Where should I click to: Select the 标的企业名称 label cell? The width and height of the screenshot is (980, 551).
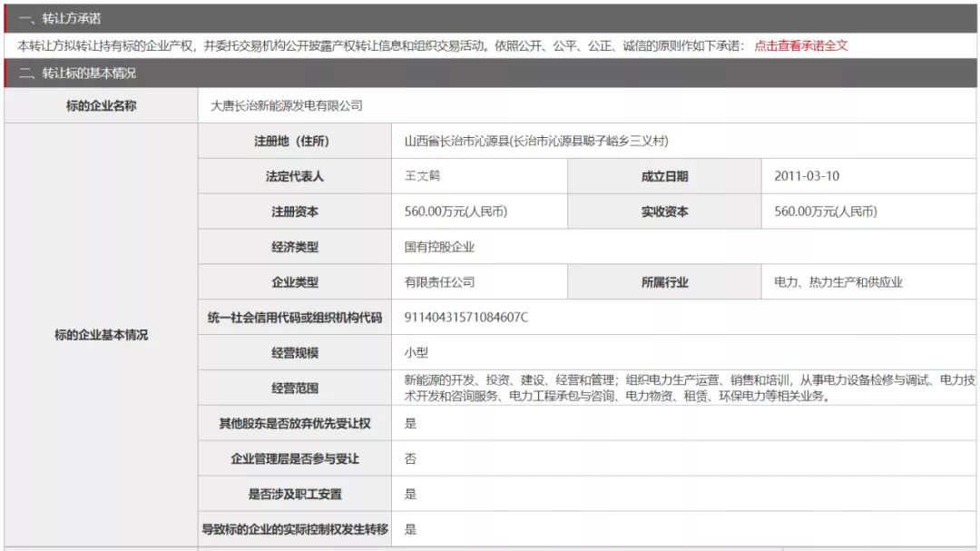pyautogui.click(x=101, y=105)
